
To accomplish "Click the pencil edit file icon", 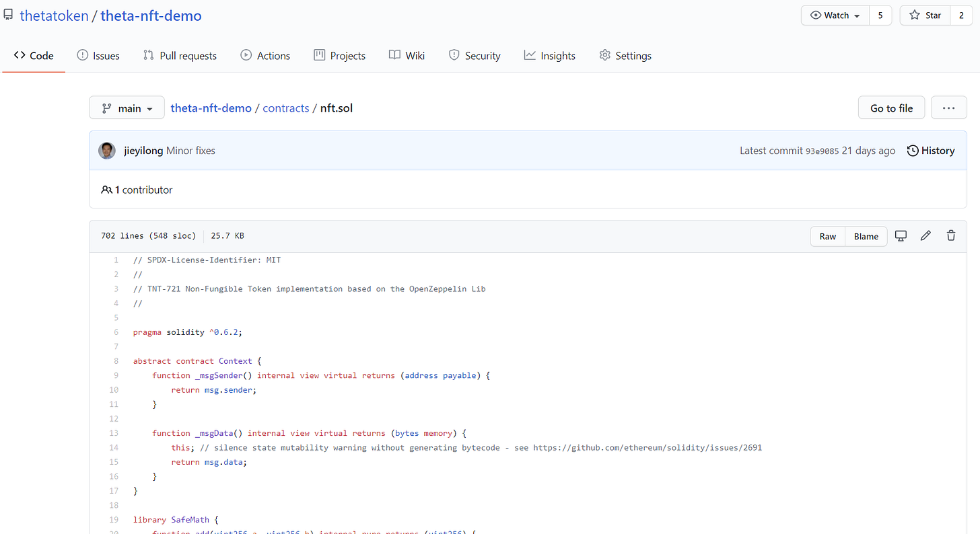I will 925,235.
